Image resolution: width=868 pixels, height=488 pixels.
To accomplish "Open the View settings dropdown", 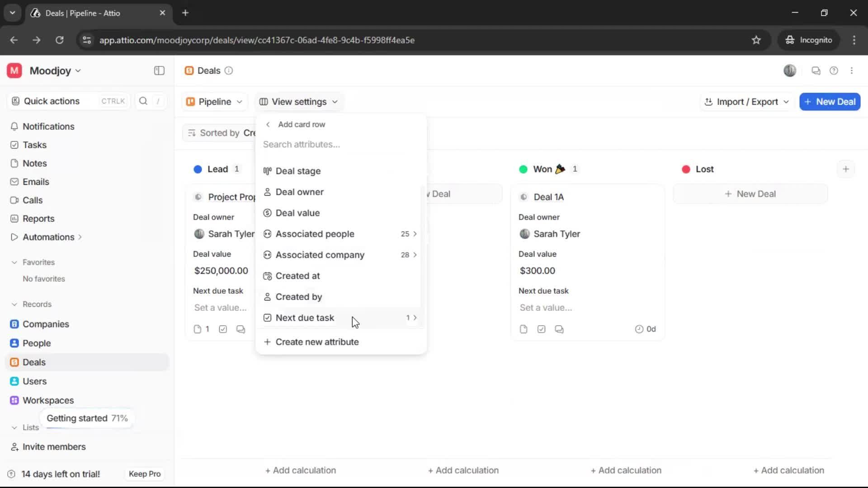I will (x=298, y=102).
